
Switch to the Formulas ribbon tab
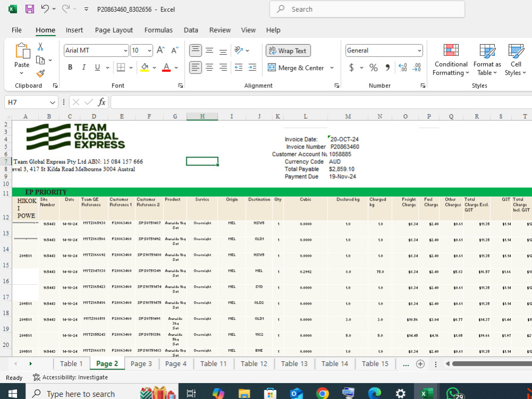pyautogui.click(x=159, y=30)
